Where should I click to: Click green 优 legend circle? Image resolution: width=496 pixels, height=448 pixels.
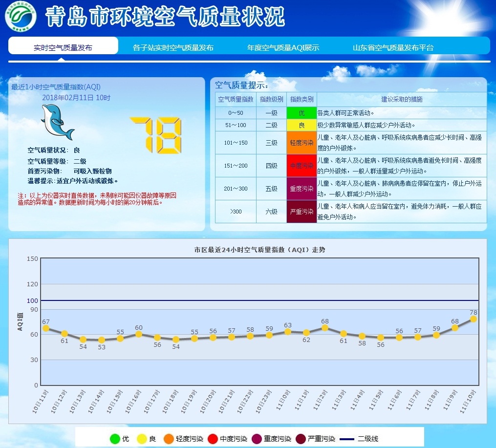coord(115,439)
